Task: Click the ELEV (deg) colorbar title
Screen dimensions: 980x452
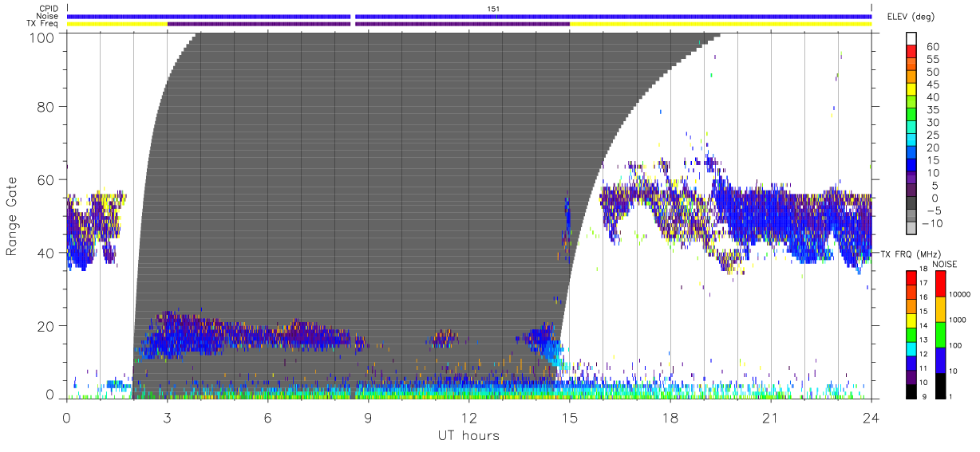Action: pyautogui.click(x=911, y=17)
